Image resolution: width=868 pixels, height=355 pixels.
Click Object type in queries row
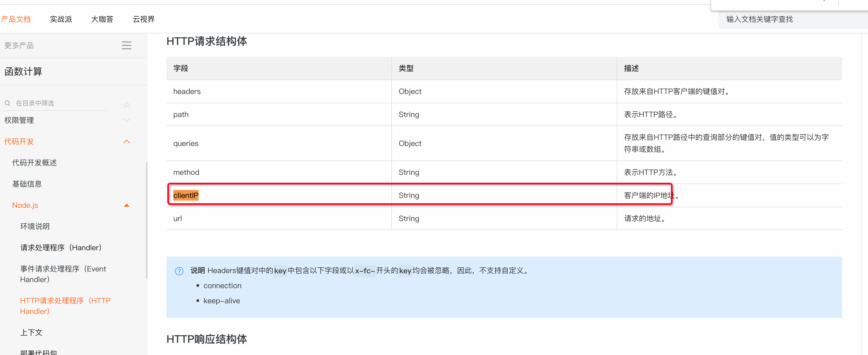(x=410, y=144)
